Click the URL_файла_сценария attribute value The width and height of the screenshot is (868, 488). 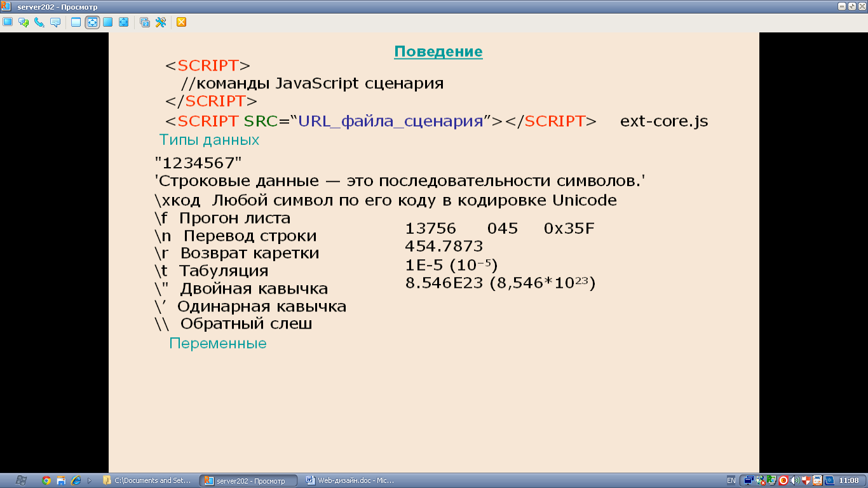coord(391,121)
